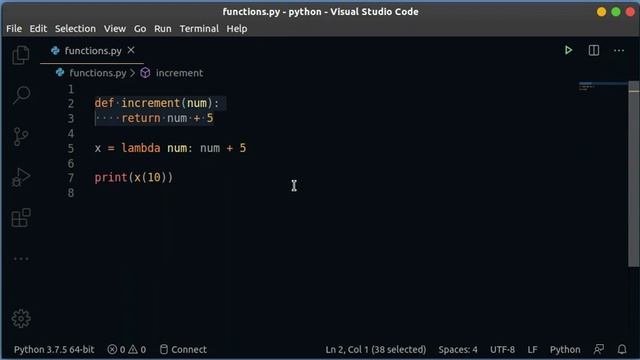
Task: Click line number 5 in gutter
Action: point(71,148)
